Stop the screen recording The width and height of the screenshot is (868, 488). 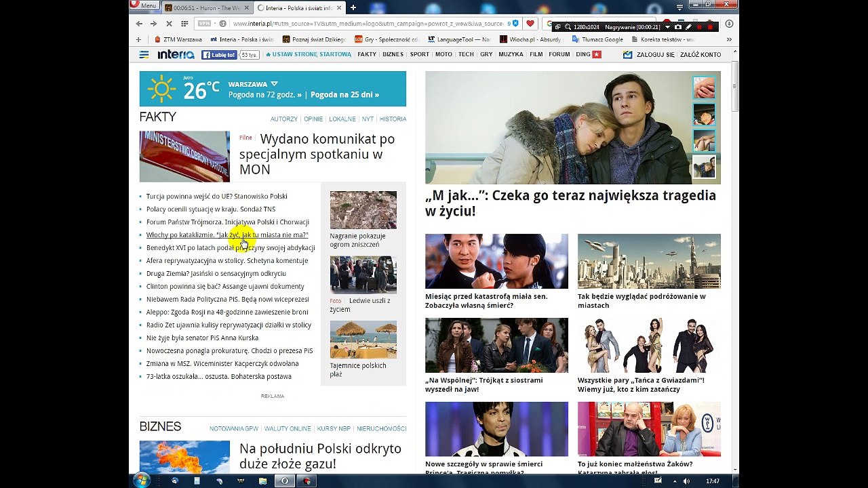point(711,26)
